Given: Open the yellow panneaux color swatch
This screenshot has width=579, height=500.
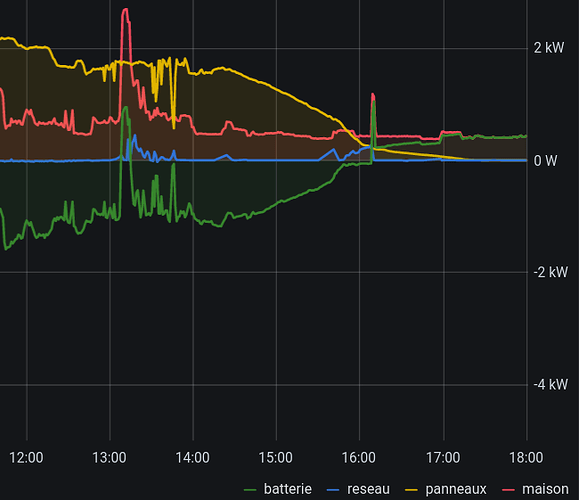Looking at the screenshot, I should tap(411, 490).
